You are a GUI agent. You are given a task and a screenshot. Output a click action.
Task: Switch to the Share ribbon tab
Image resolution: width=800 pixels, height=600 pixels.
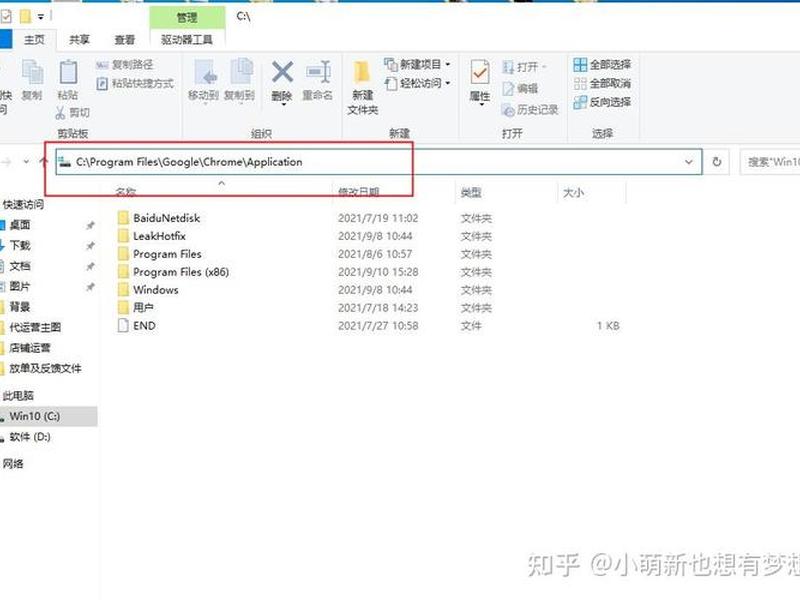point(79,40)
